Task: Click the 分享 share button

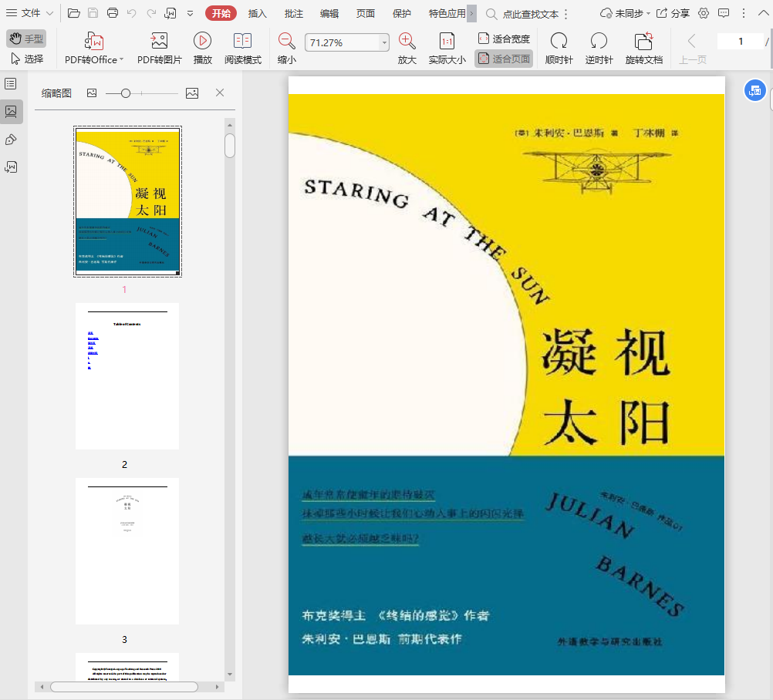Action: (x=673, y=13)
